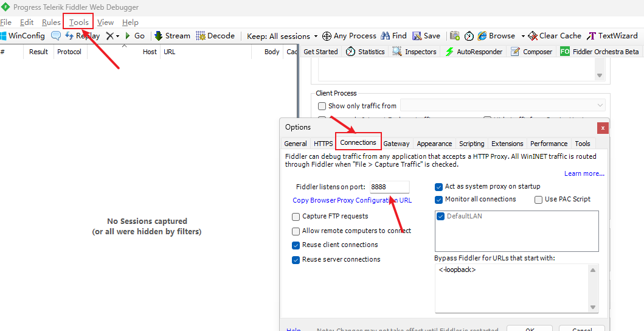Screen dimensions: 644x331
Task: Open the client process traffic combo box
Action: [503, 106]
